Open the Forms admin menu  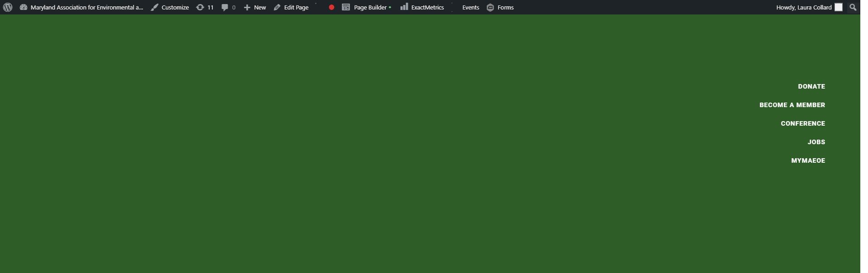click(x=500, y=7)
